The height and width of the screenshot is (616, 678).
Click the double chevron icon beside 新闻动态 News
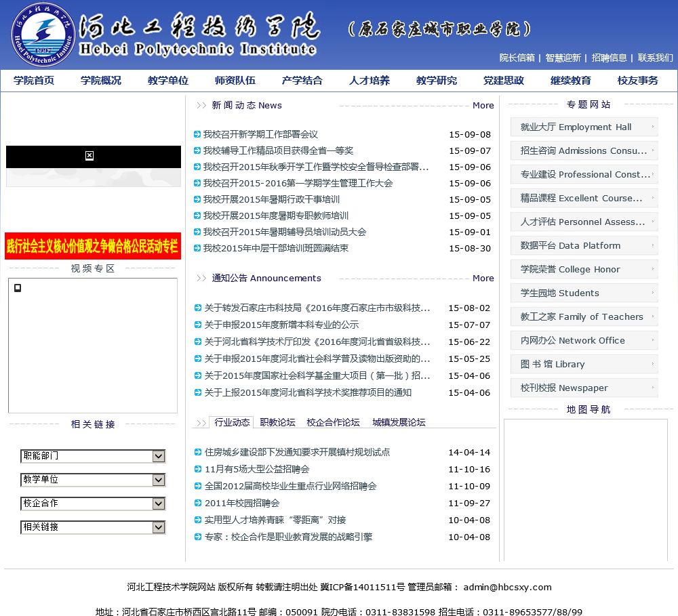click(201, 106)
